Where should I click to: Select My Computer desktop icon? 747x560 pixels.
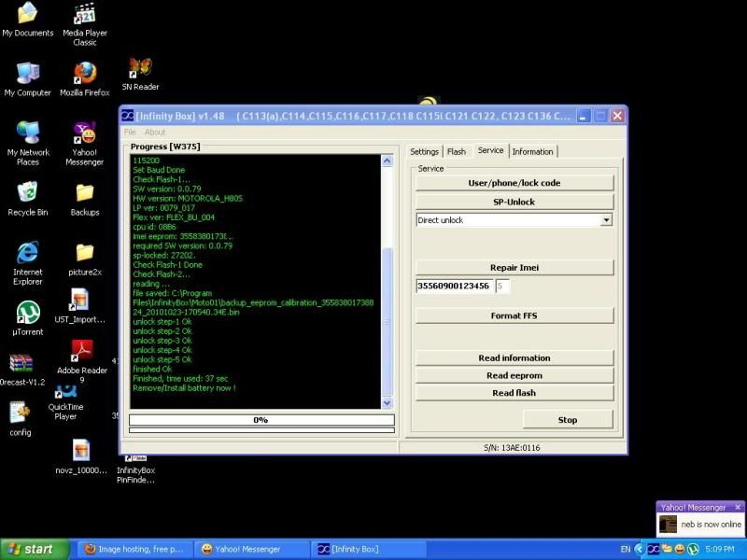click(x=28, y=78)
